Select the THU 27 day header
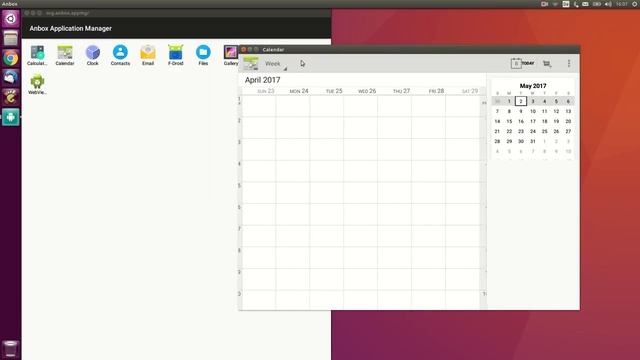Viewport: 640px width, 360px height. 401,91
